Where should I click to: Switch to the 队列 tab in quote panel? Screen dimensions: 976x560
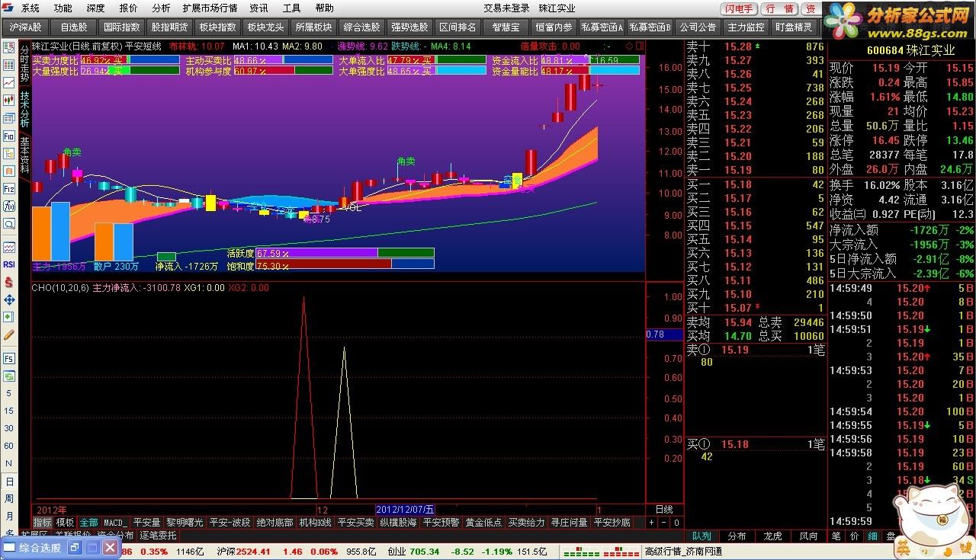701,536
